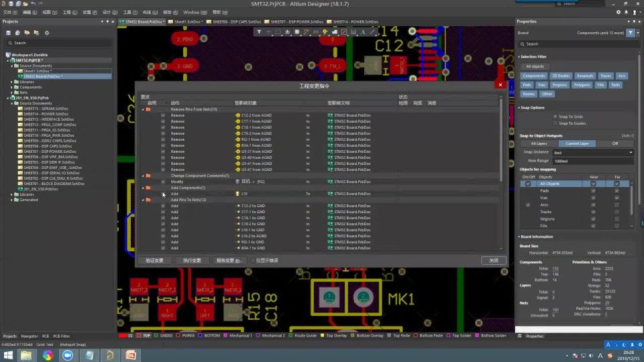Toggle '仅显示错误' checkbox in dialog
Screen dimensions: 644x362
click(x=253, y=260)
